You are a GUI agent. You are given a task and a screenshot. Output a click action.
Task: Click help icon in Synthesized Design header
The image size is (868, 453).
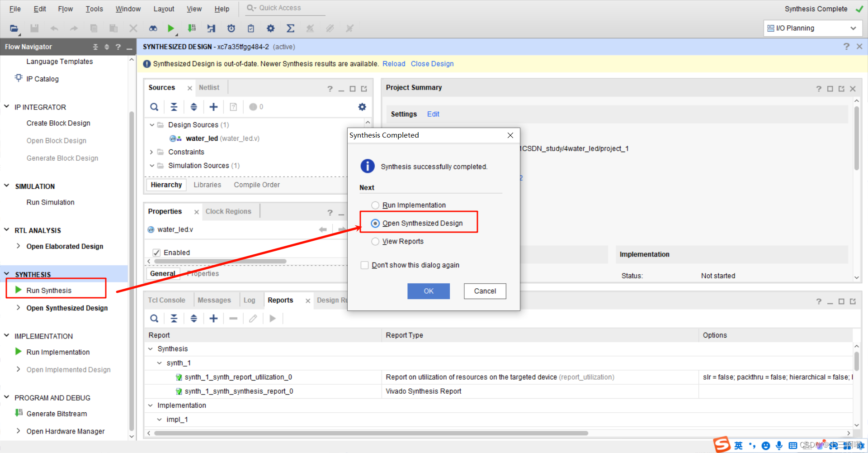846,47
